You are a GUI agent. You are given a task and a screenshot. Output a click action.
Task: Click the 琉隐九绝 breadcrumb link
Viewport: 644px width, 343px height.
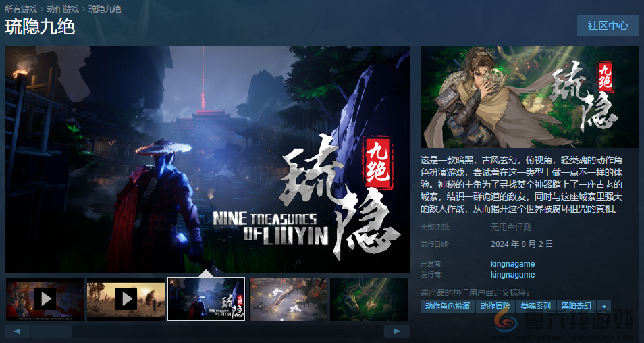(x=105, y=9)
